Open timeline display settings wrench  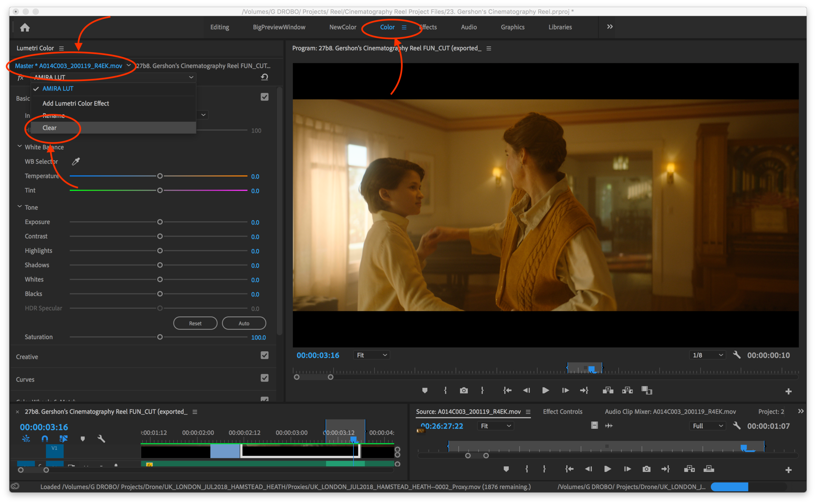(x=101, y=439)
